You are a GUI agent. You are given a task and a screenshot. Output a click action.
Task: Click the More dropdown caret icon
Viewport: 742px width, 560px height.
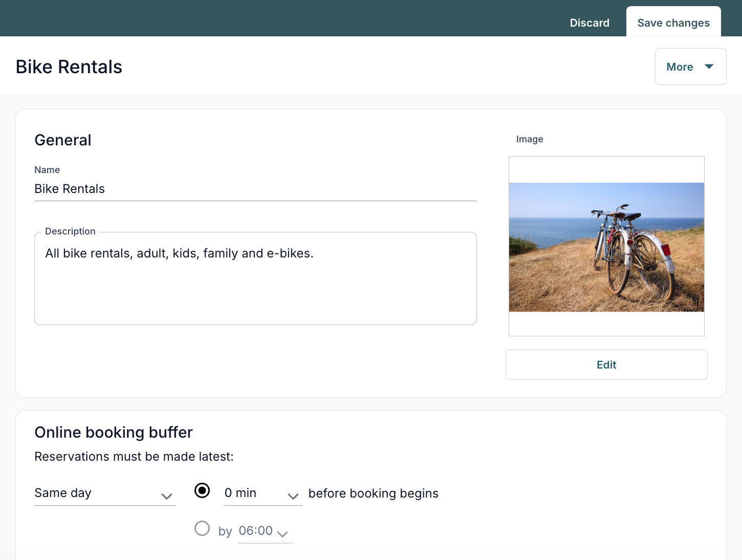[x=709, y=67]
